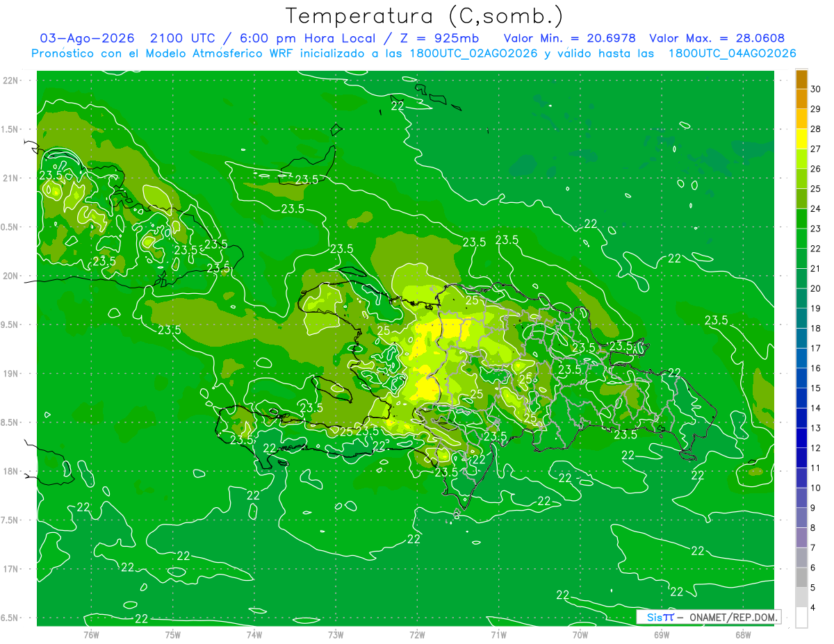Click the 20N latitude axis label
This screenshot has width=834, height=644.
(x=12, y=276)
